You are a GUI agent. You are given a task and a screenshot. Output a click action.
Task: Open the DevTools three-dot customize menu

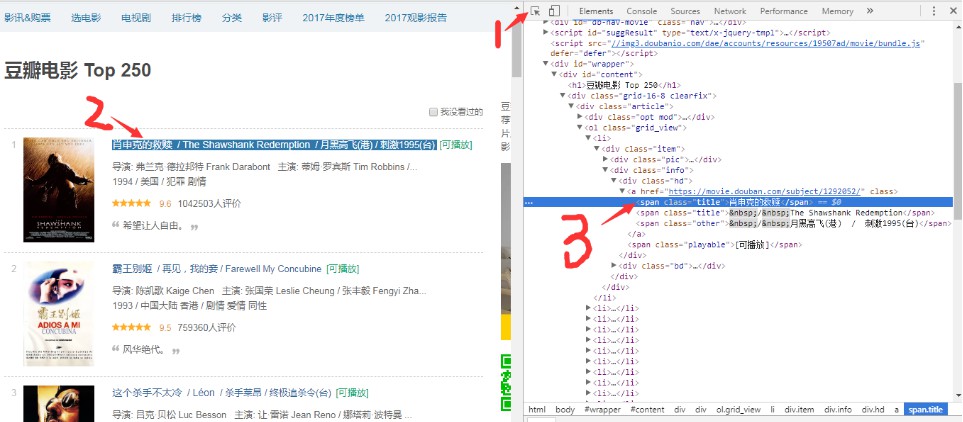point(934,11)
